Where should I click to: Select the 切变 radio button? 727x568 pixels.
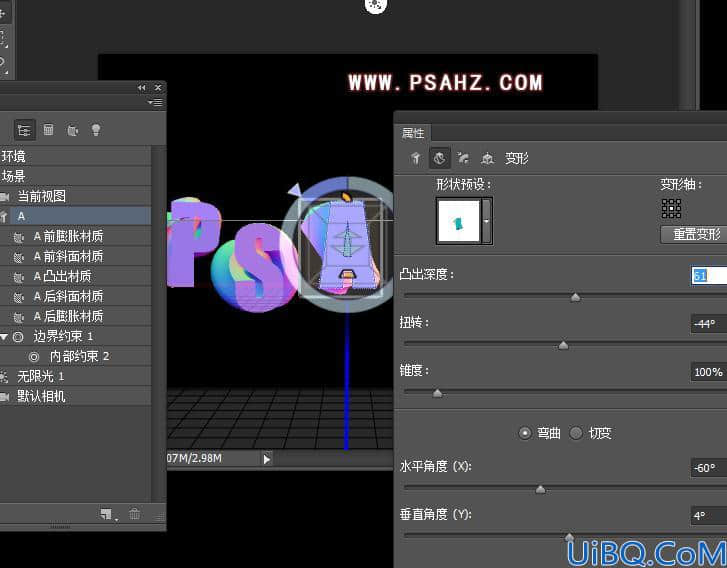[576, 433]
